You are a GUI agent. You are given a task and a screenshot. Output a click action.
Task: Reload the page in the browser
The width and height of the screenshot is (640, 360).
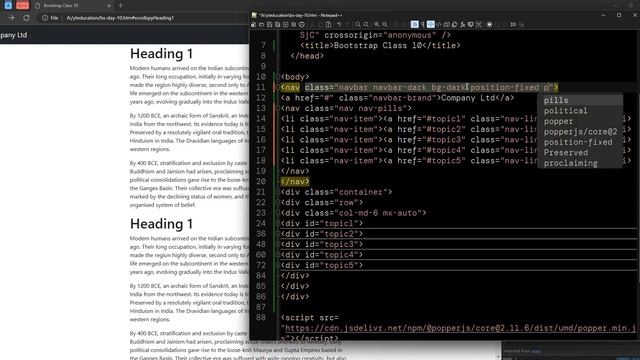(26, 18)
